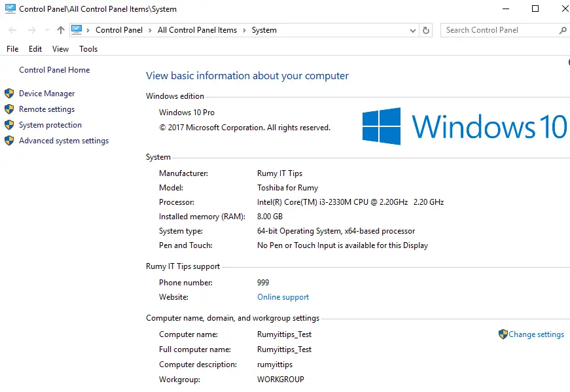Click shield icon beside Remote settings
Image resolution: width=570 pixels, height=392 pixels.
click(x=9, y=109)
